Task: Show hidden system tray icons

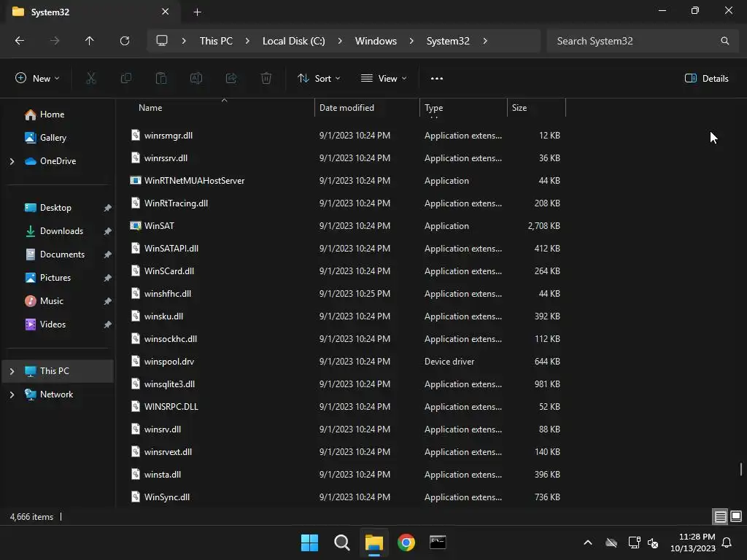Action: [x=588, y=542]
